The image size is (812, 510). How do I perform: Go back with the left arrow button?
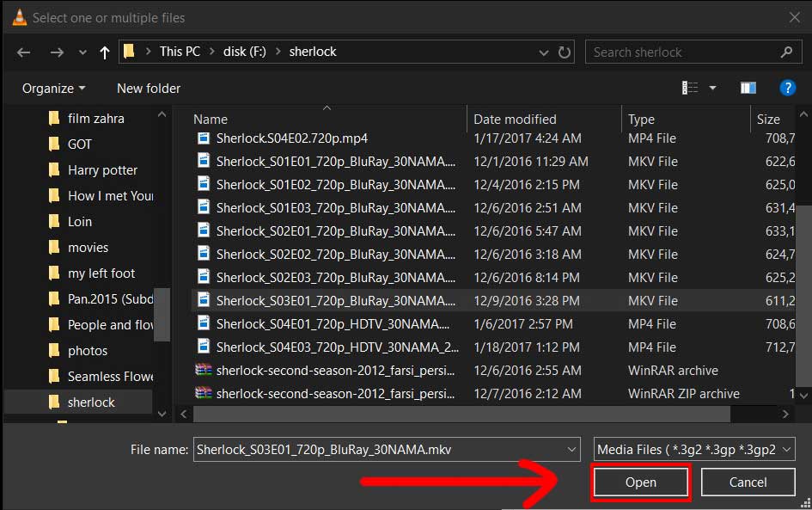point(23,52)
